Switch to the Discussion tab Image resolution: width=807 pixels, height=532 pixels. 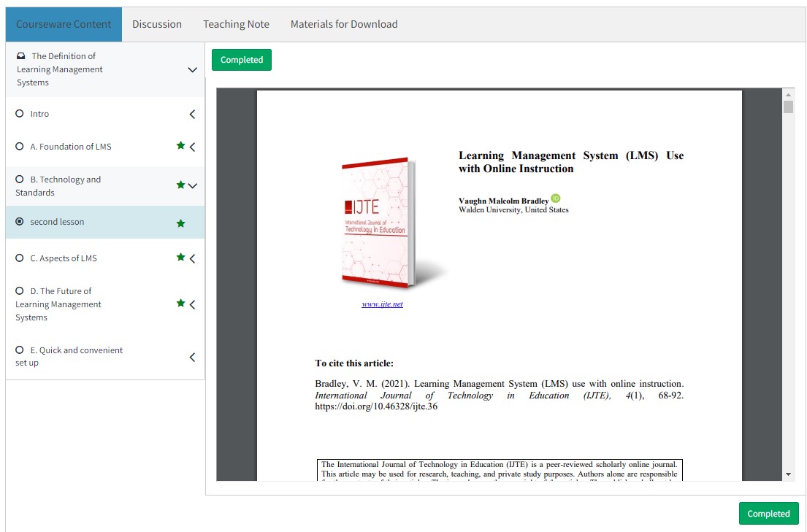click(157, 24)
